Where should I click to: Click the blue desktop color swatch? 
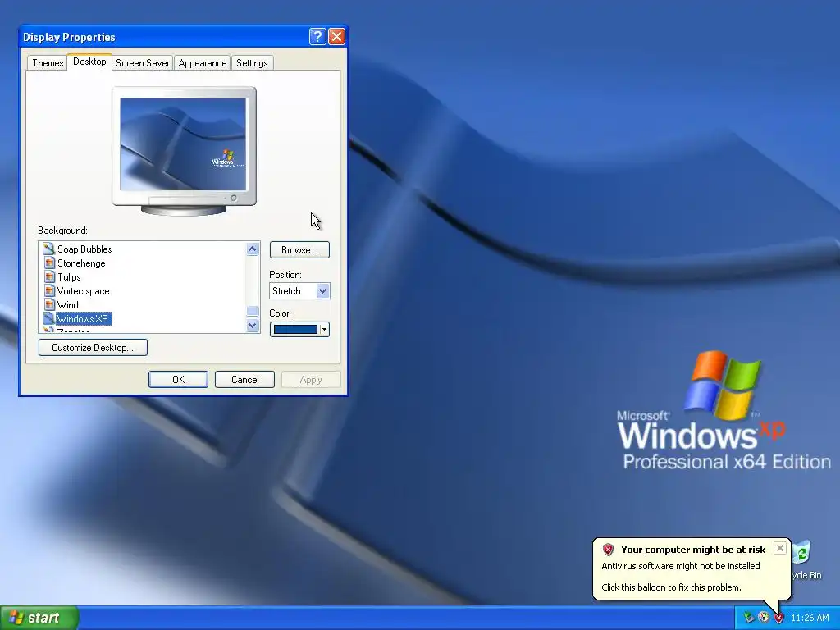(295, 330)
